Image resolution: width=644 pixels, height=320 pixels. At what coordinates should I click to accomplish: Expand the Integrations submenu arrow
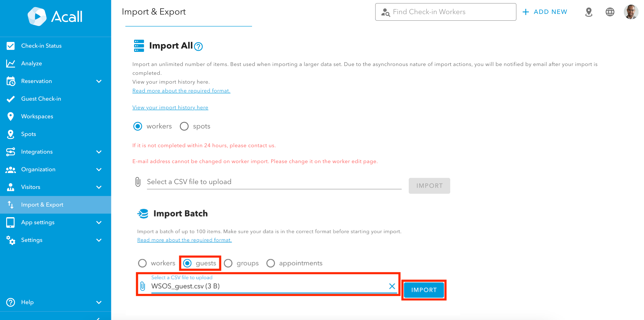click(x=99, y=152)
